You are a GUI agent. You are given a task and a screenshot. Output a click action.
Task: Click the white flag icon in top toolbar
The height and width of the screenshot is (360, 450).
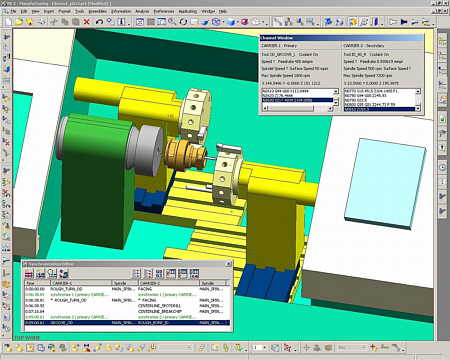tap(393, 22)
